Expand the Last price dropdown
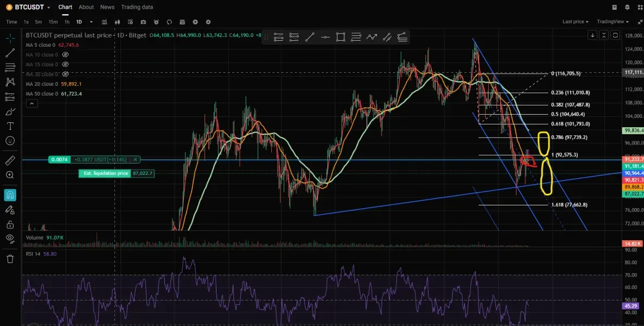The width and height of the screenshot is (644, 326). 576,22
